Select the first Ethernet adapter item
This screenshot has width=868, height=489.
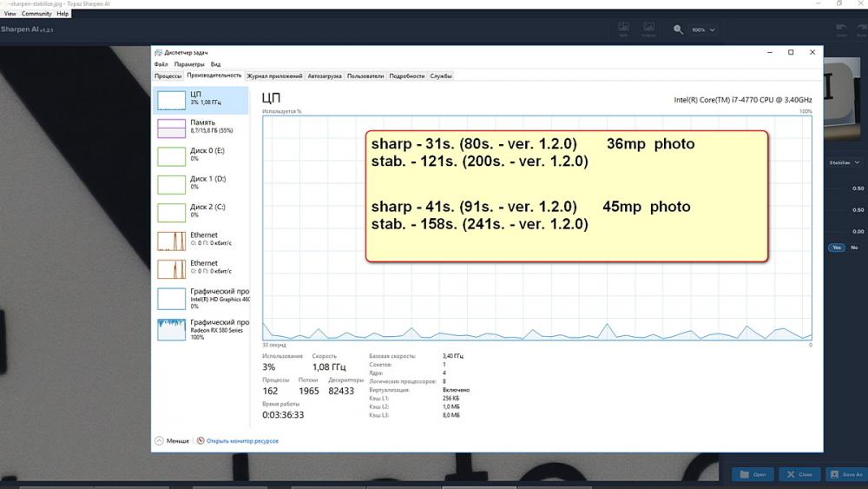tap(201, 241)
